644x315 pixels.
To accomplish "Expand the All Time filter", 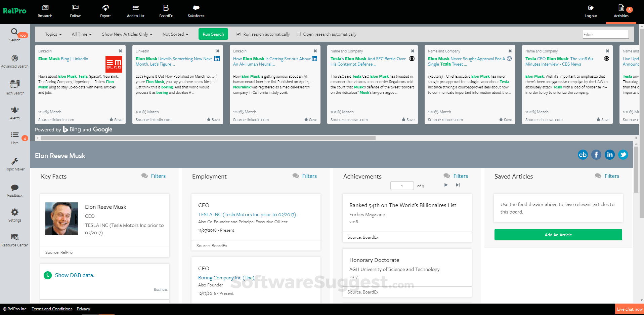I will tap(81, 34).
